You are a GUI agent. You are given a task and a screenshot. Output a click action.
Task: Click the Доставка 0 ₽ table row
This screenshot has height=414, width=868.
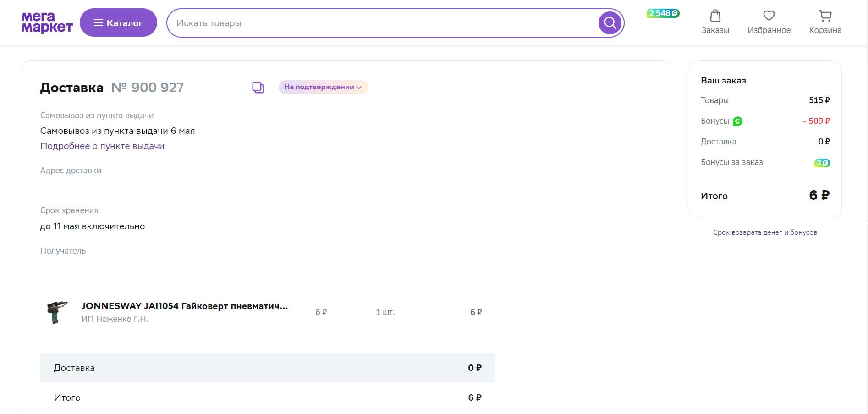click(268, 368)
